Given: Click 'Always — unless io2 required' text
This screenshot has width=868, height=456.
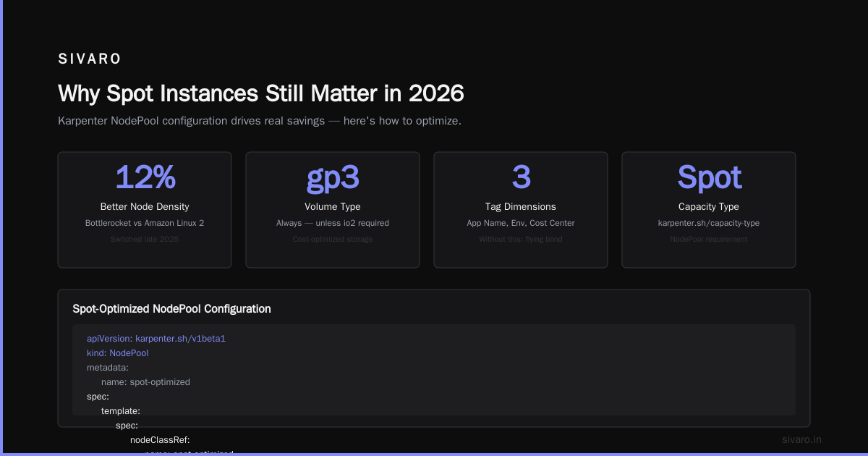Looking at the screenshot, I should pyautogui.click(x=333, y=223).
